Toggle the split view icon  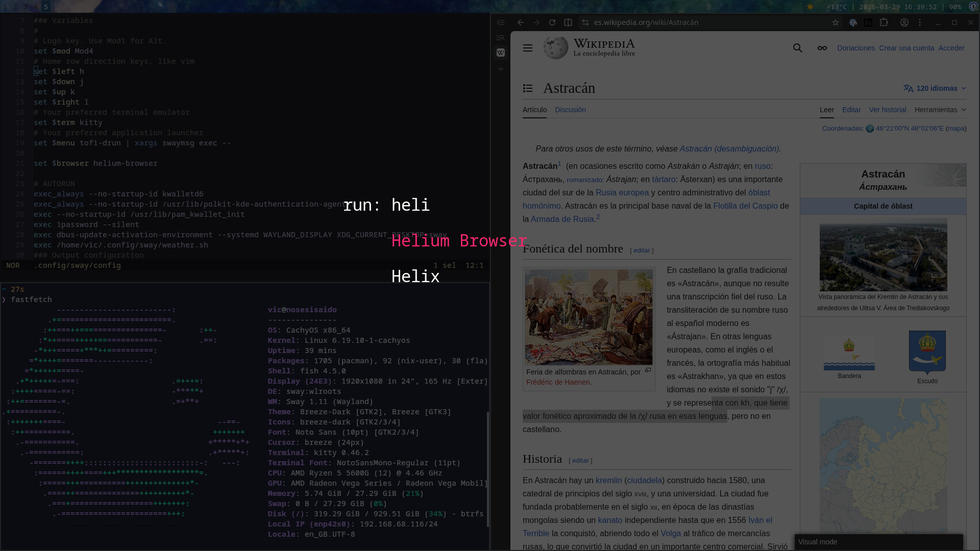(x=568, y=22)
